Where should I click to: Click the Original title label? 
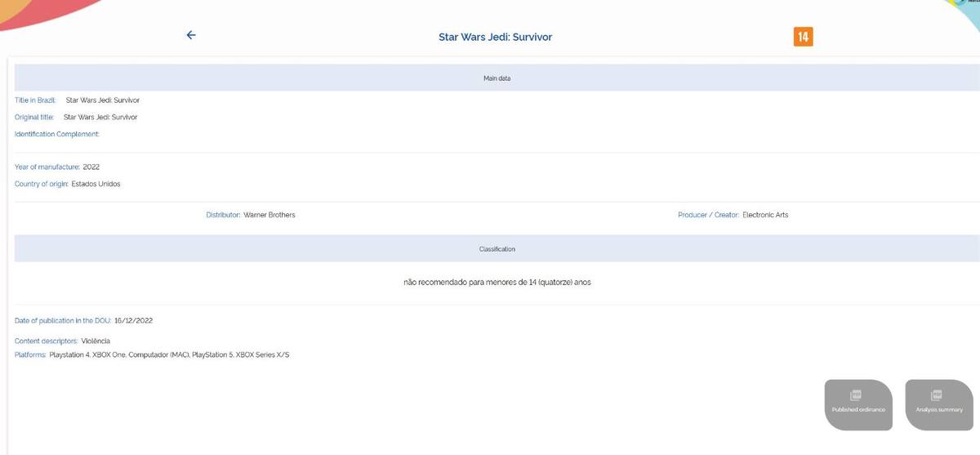[34, 117]
